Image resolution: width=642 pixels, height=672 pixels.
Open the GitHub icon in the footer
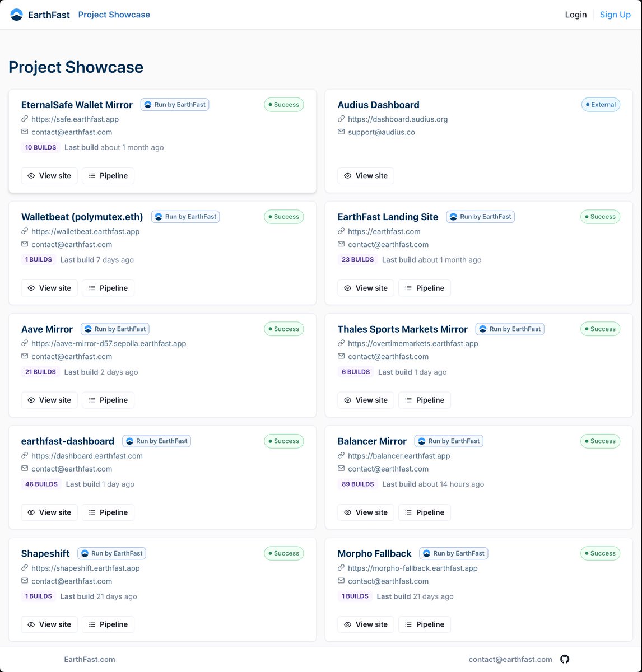pyautogui.click(x=565, y=659)
